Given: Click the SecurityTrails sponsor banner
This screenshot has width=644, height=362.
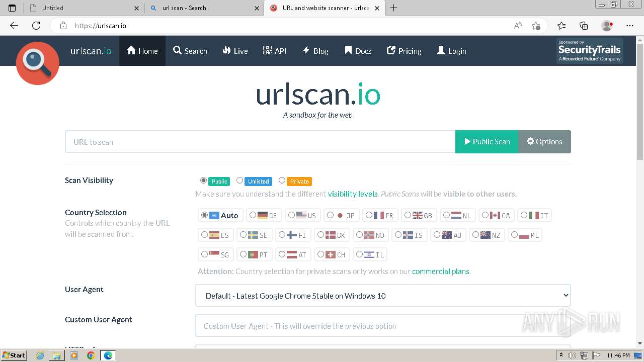Looking at the screenshot, I should click(590, 51).
